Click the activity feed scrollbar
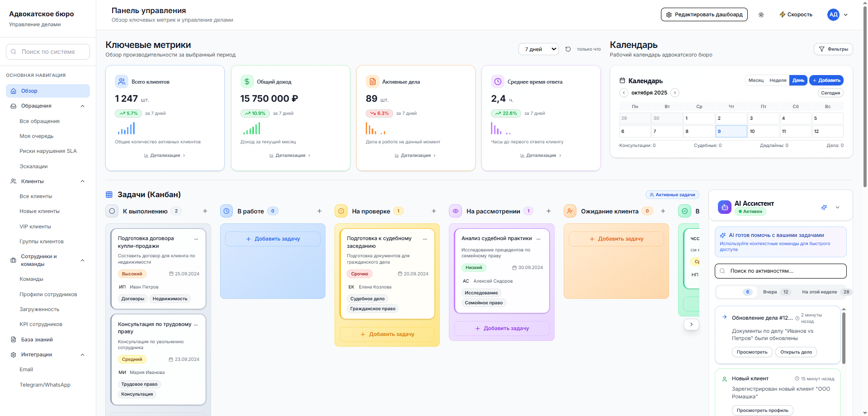 [844, 337]
